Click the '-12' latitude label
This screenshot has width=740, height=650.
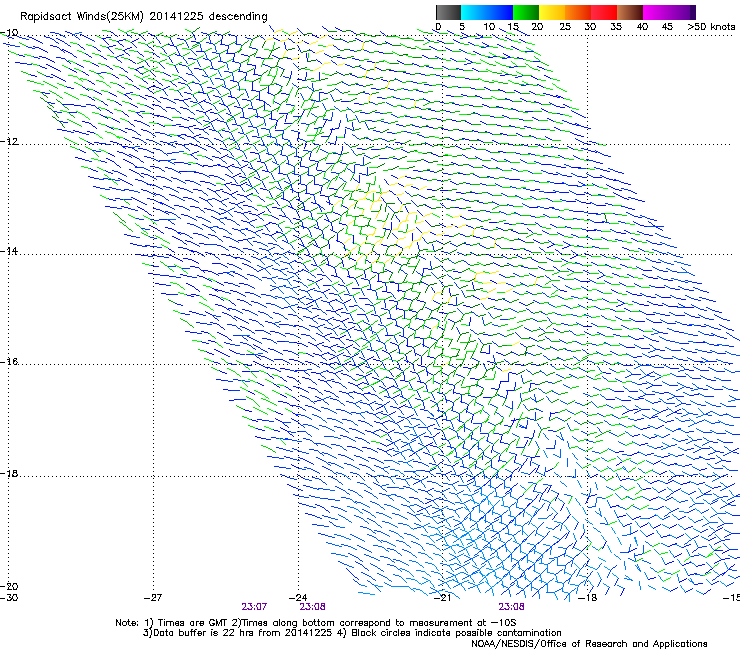9,141
